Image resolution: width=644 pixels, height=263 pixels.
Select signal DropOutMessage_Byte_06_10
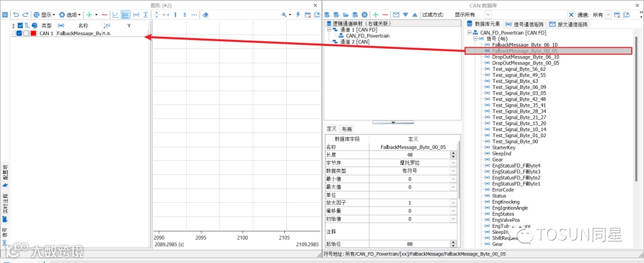[525, 57]
